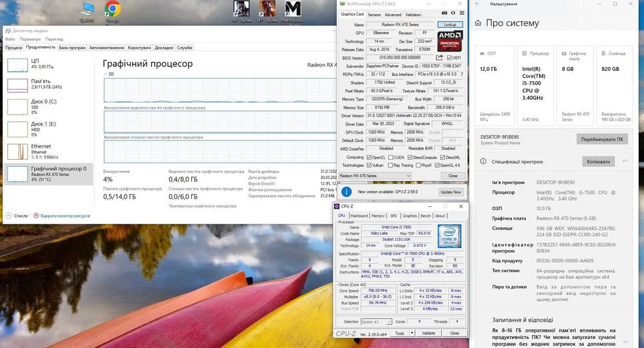Toggle the Vulkan checkbox
Viewport: 644px width, 348px height.
point(369,165)
